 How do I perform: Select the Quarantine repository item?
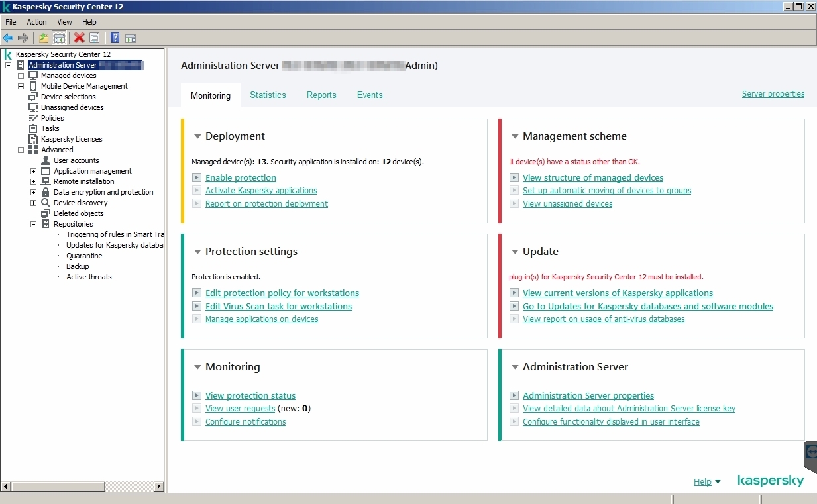pyautogui.click(x=84, y=256)
